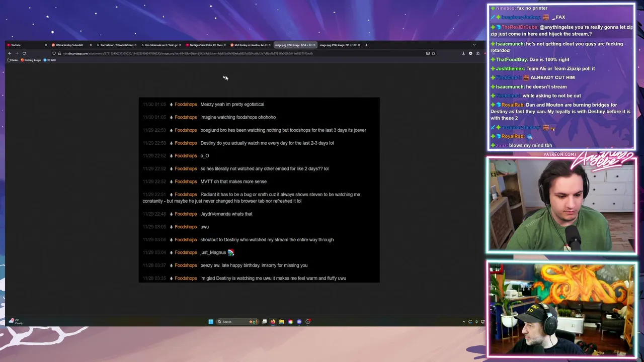Open the Windows Start menu
644x362 pixels.
[x=211, y=322]
